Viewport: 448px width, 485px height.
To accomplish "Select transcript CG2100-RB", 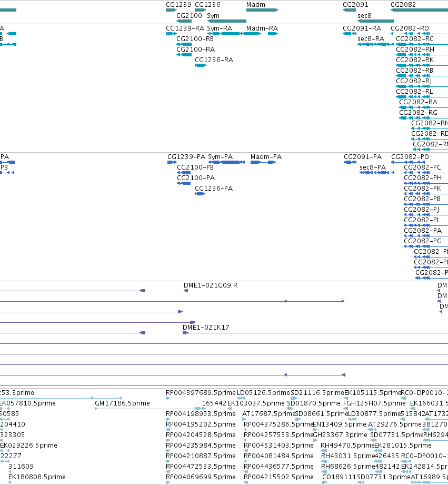I will click(184, 44).
